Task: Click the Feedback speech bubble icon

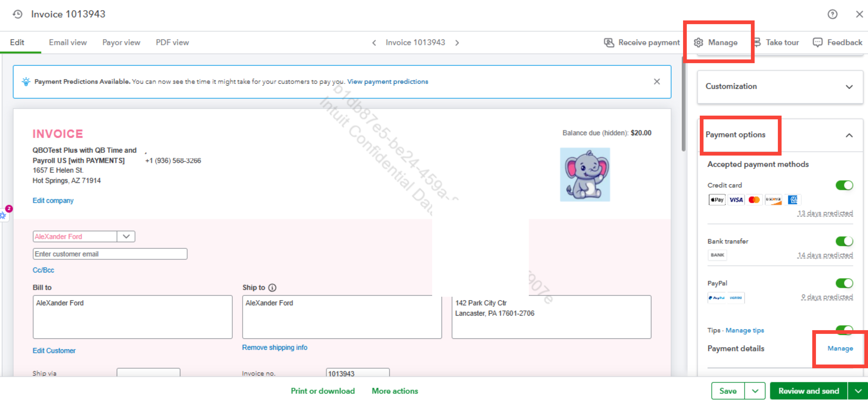Action: coord(817,43)
